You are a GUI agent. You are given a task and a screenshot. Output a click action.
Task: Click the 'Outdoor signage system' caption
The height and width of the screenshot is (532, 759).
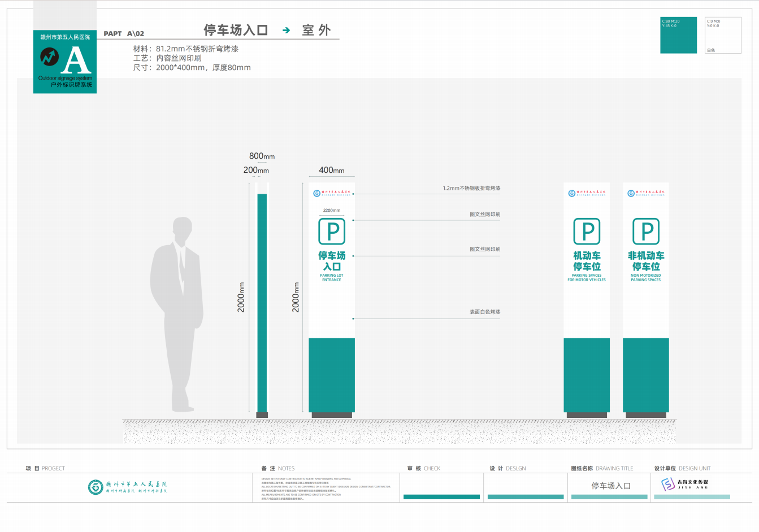(x=65, y=79)
